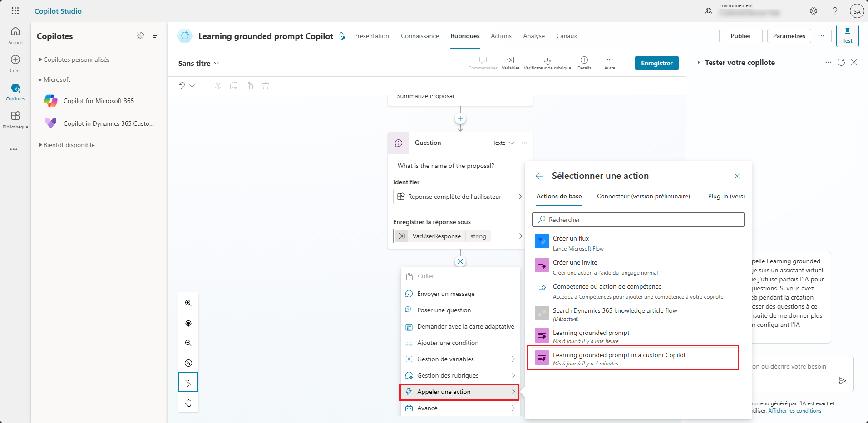The width and height of the screenshot is (868, 423).
Task: Open the VarUserResponse variable selector
Action: coord(459,236)
